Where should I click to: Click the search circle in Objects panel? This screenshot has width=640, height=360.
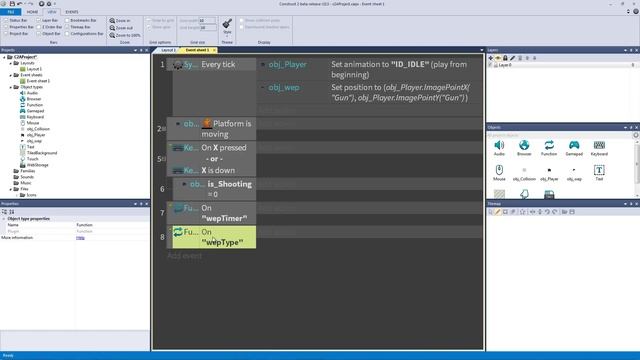point(636,135)
